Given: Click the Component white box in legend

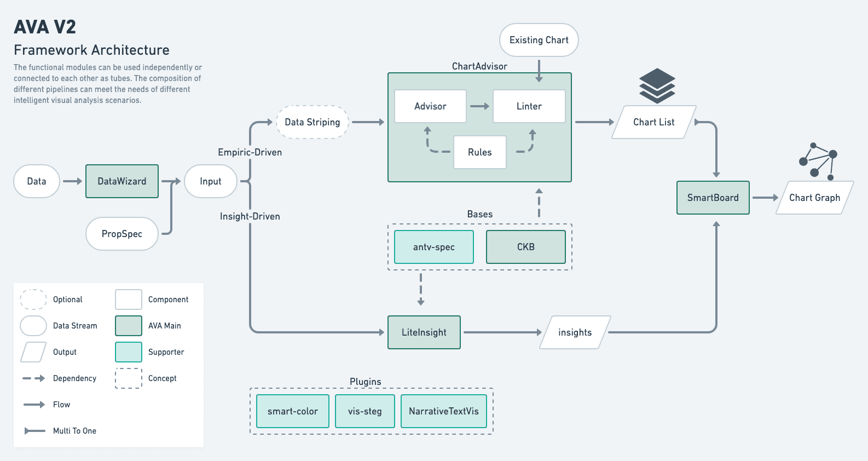Looking at the screenshot, I should coord(129,299).
